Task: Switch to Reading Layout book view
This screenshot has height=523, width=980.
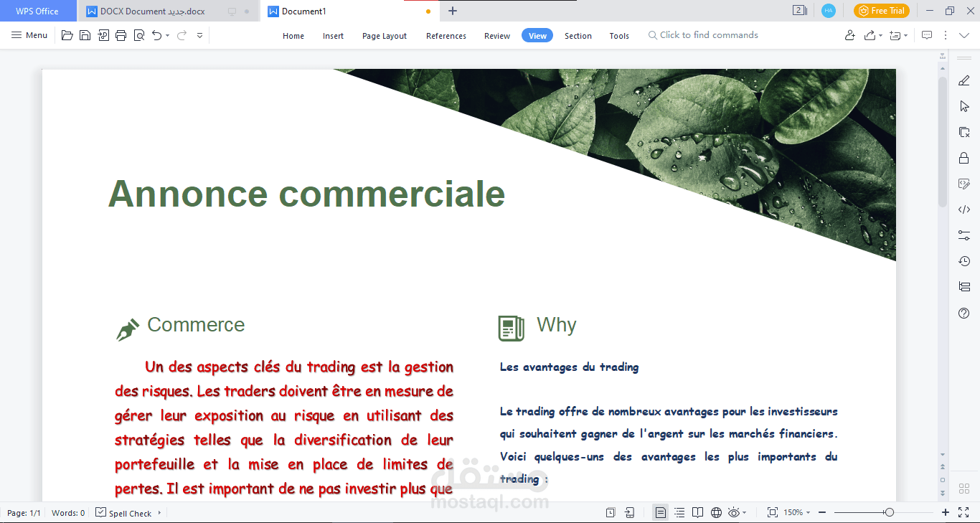Action: 697,512
